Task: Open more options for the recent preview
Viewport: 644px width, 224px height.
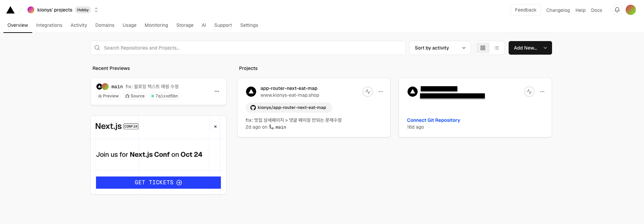Action: (217, 91)
